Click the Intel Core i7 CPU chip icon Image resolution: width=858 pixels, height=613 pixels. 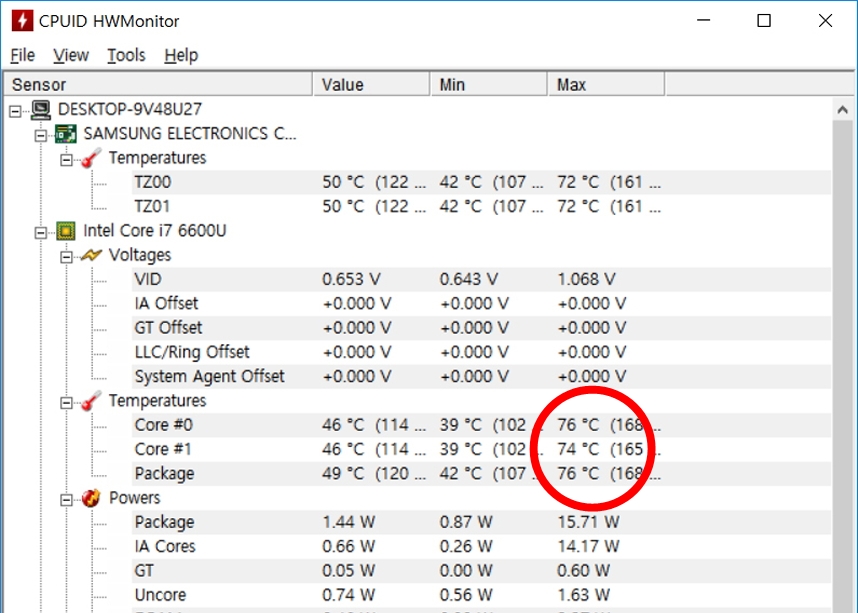[x=66, y=231]
